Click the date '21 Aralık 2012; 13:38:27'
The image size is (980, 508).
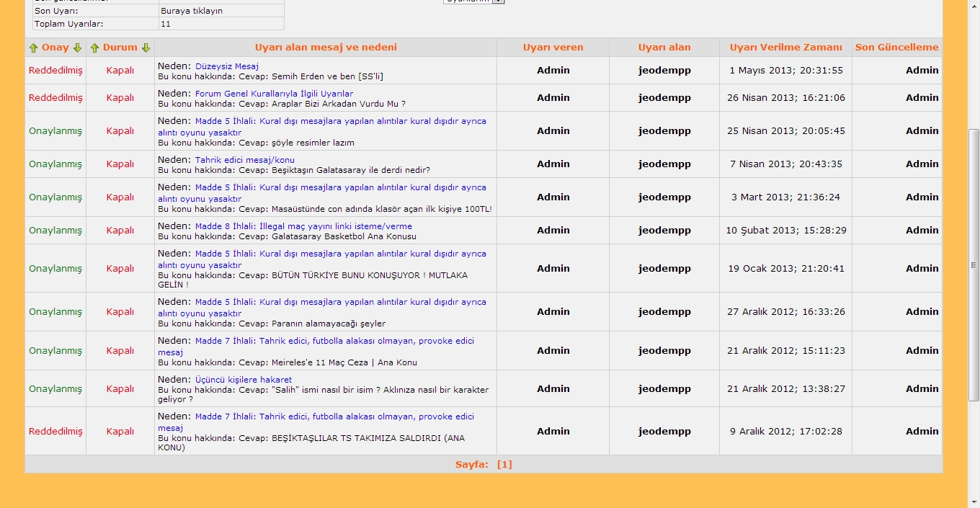[x=786, y=389]
